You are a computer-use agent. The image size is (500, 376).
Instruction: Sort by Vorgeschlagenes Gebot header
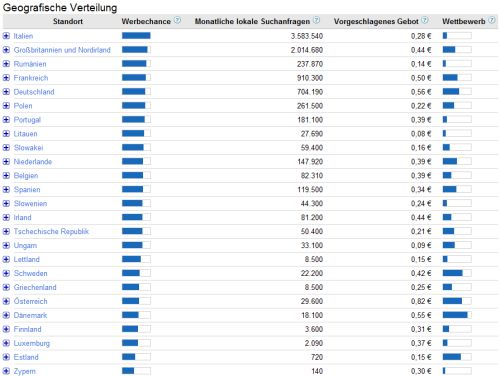[x=376, y=21]
